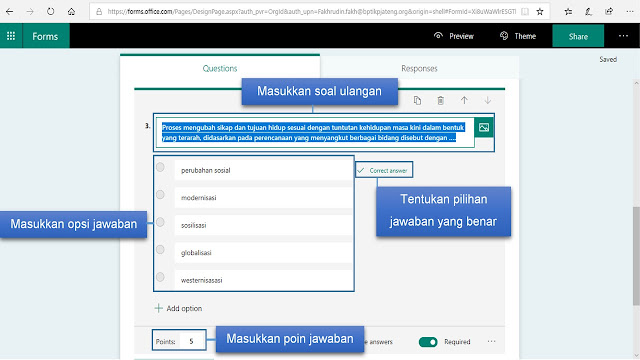640x360 pixels.
Task: Click the browser share page icon
Action: [609, 11]
